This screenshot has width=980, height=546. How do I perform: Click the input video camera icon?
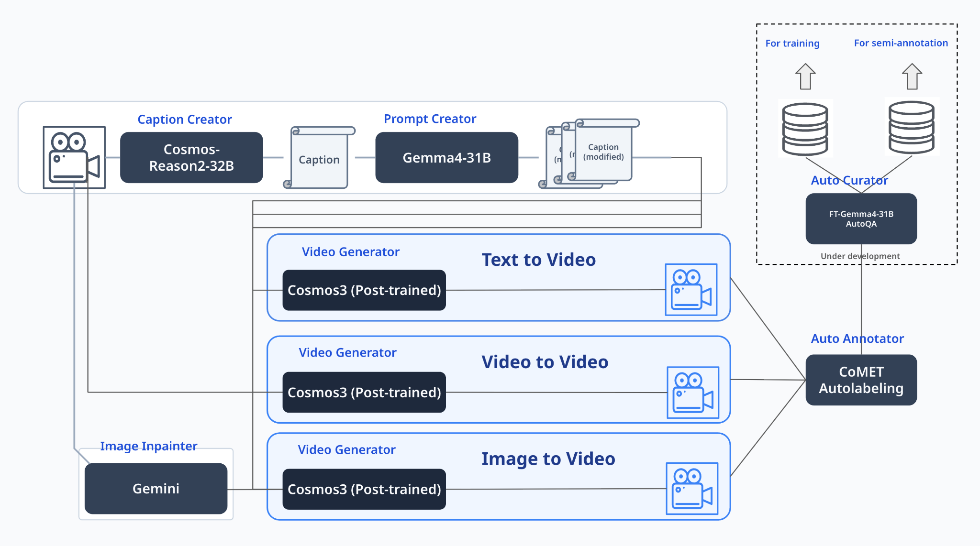[x=74, y=157]
